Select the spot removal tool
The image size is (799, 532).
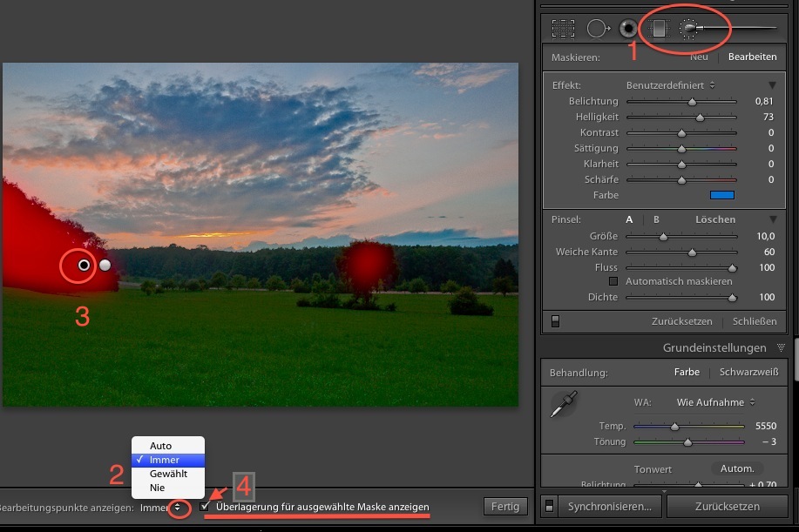(x=597, y=29)
